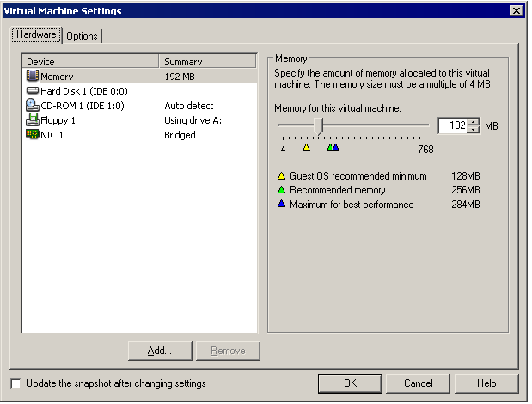Click green recommended memory triangle in legend
The image size is (532, 404).
click(x=281, y=190)
